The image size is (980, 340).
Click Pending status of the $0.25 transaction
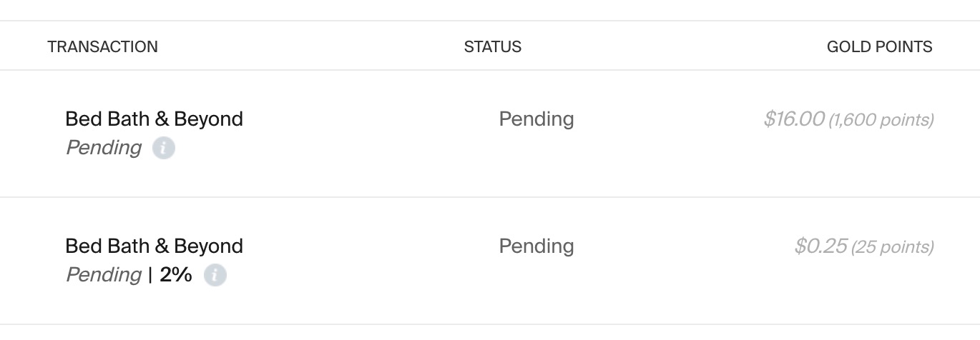tap(536, 246)
